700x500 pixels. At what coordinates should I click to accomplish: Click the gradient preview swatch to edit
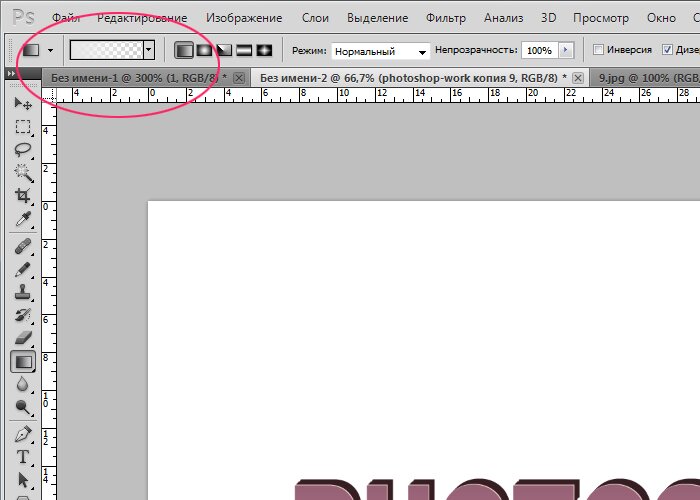coord(107,50)
